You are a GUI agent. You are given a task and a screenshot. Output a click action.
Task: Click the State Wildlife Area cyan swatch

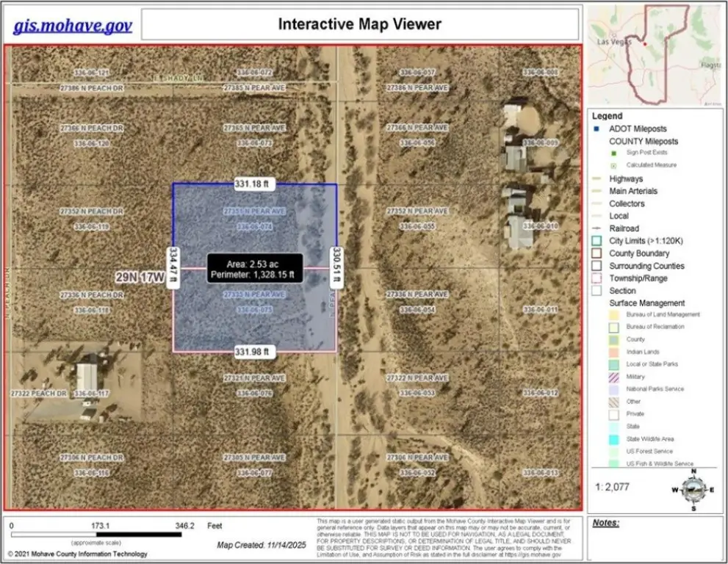point(614,438)
